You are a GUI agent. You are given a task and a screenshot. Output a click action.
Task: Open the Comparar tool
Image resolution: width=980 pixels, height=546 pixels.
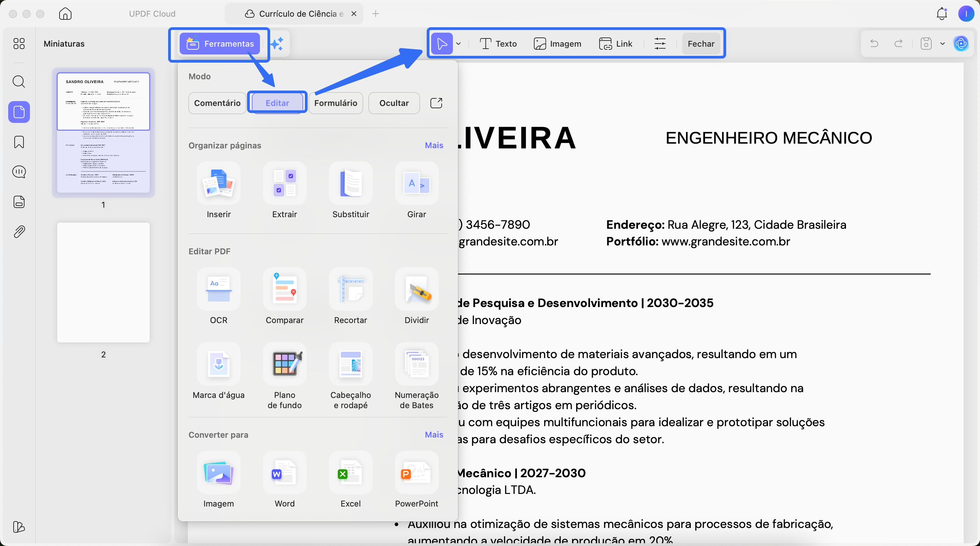point(284,296)
